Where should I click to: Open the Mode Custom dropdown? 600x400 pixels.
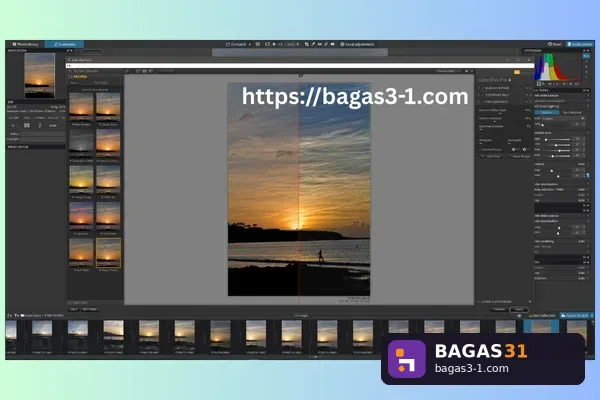point(562,119)
